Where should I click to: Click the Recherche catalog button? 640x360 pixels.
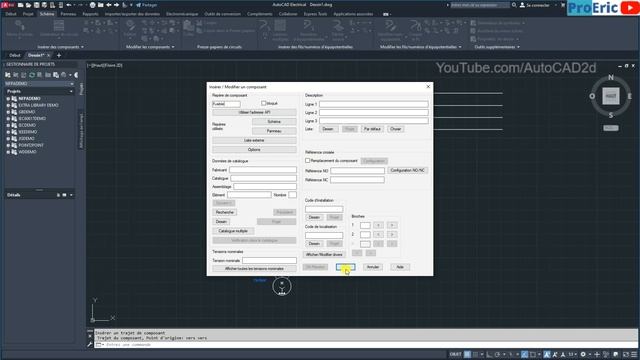coord(224,212)
